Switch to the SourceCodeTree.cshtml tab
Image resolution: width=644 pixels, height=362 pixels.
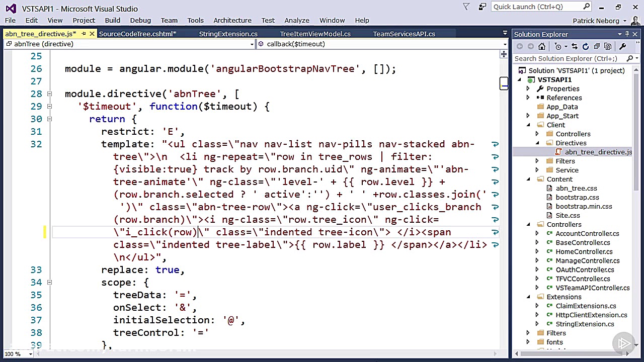[x=137, y=34]
